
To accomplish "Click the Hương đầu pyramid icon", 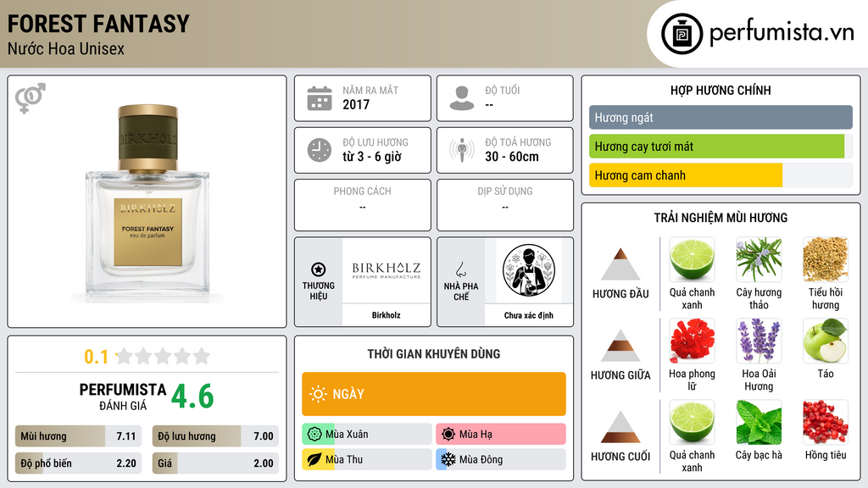I will coord(620,264).
